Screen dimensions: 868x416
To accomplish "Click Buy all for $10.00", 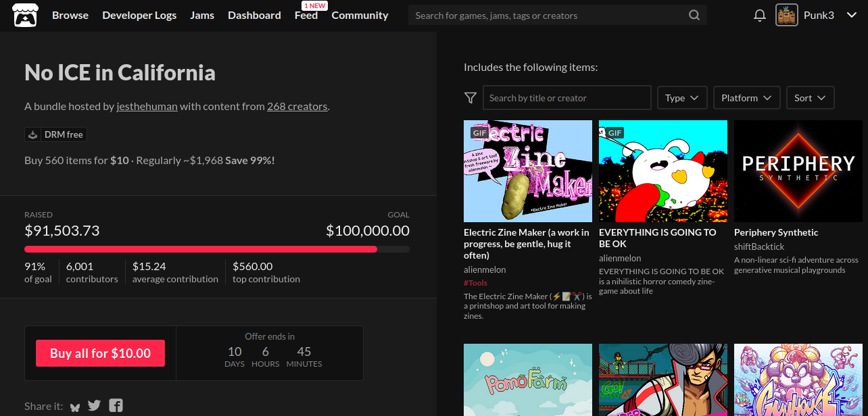I will pyautogui.click(x=100, y=353).
